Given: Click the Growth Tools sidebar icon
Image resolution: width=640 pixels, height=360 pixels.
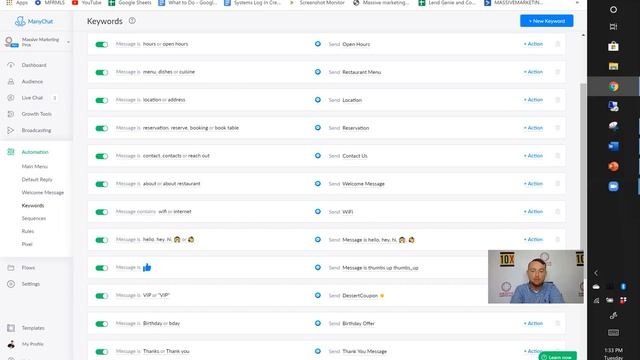Looking at the screenshot, I should 11,114.
